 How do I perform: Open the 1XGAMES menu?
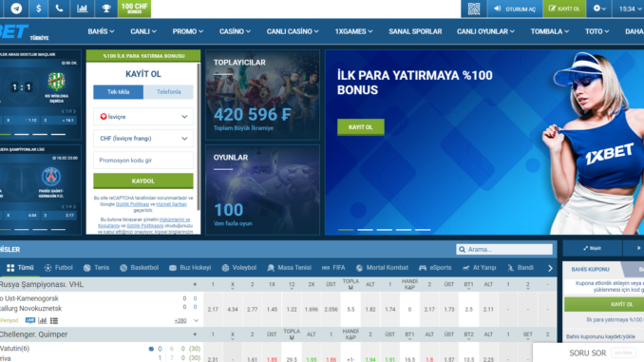353,31
